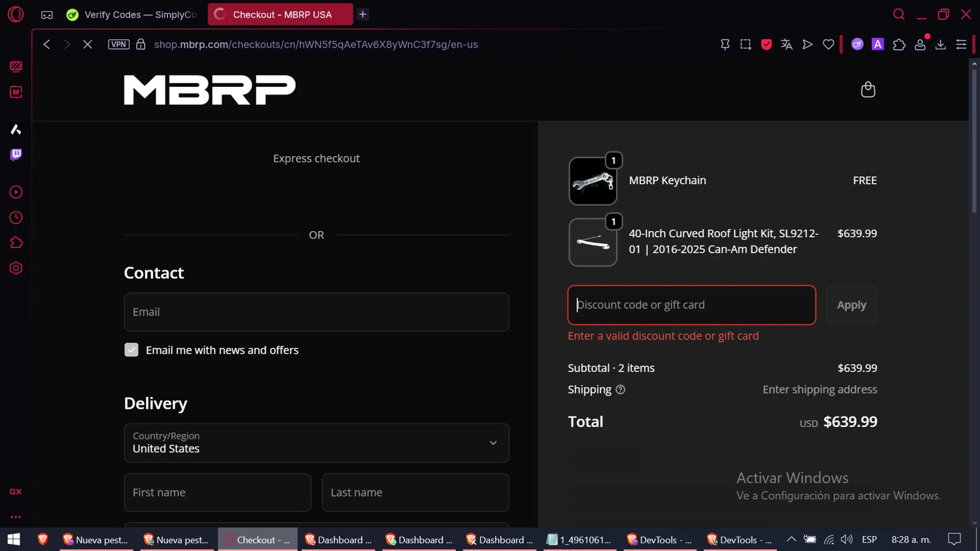Open the profile account icon
980x551 pixels.
tap(920, 44)
